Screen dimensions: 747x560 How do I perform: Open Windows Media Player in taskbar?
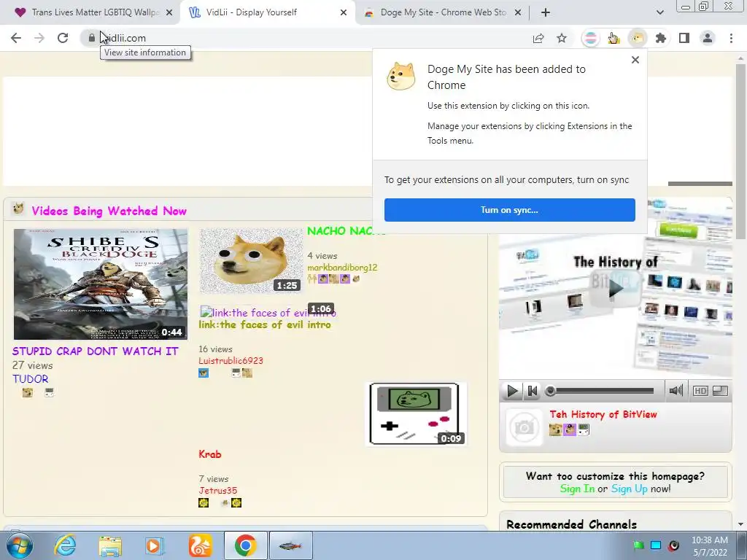click(x=154, y=545)
